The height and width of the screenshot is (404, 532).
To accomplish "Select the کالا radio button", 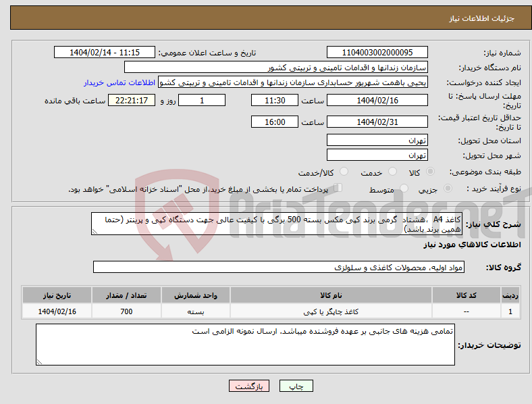I will (430, 172).
